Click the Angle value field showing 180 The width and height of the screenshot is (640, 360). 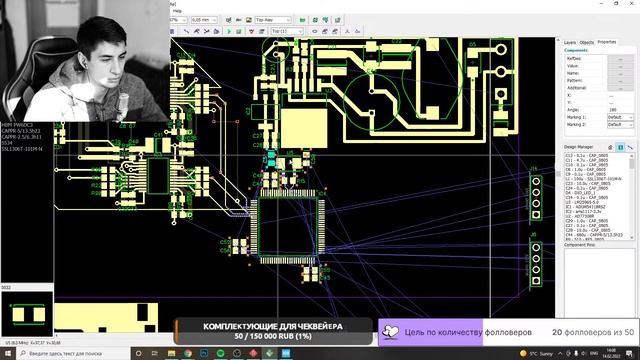point(620,110)
